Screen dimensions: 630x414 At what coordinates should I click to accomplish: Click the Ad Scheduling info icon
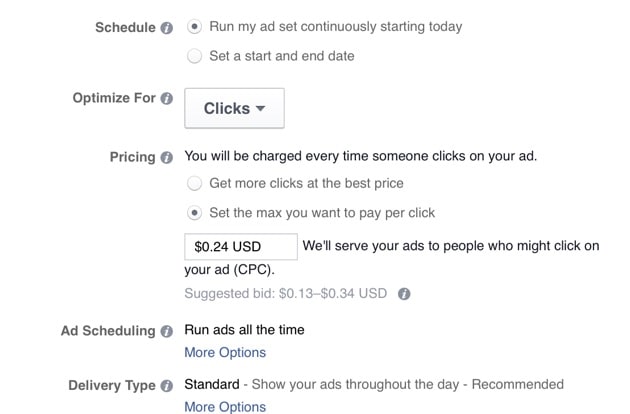coord(167,330)
